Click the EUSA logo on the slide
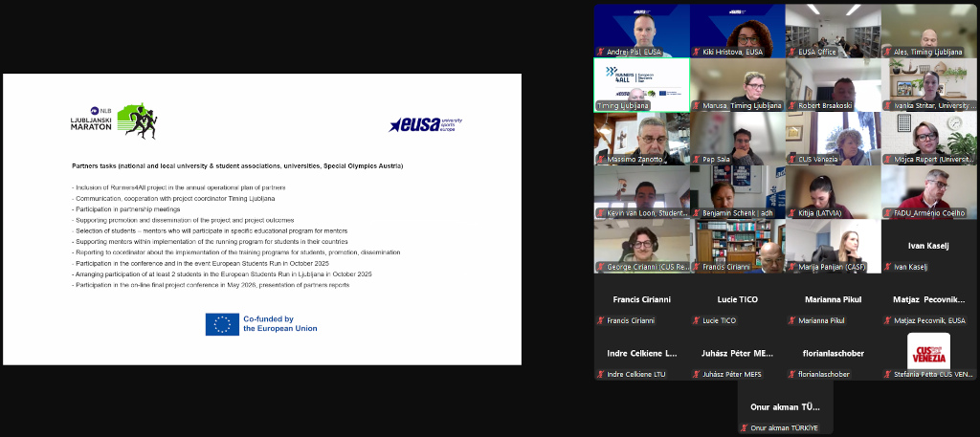Image resolution: width=980 pixels, height=437 pixels. pos(425,124)
